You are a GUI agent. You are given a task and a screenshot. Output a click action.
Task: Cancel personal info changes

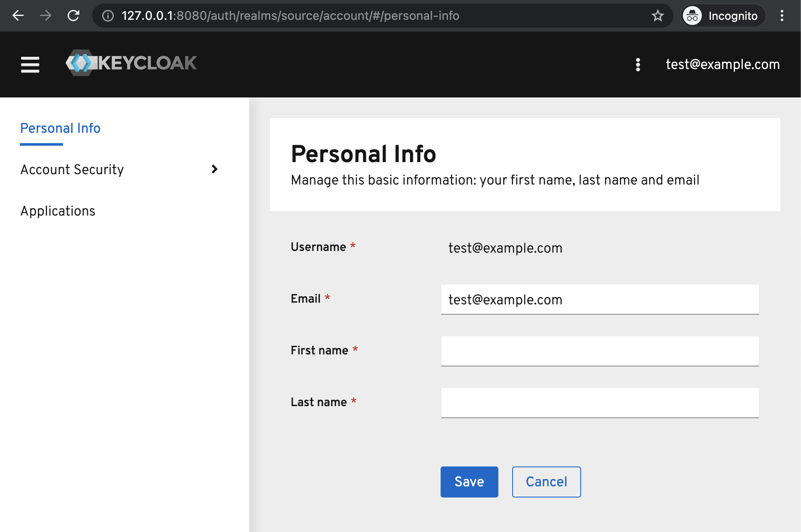[x=546, y=482]
